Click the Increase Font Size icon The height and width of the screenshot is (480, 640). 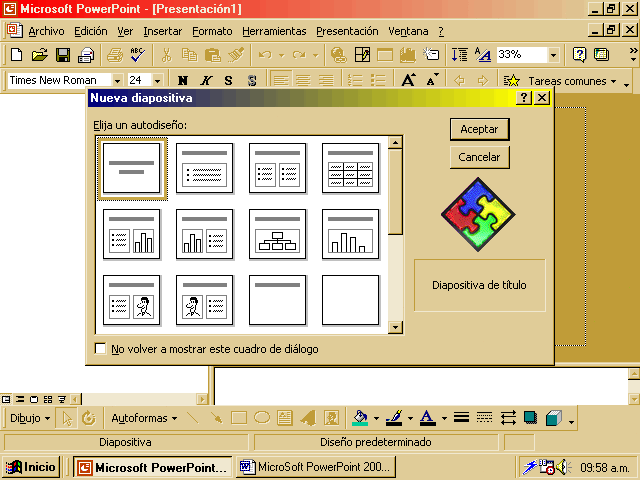coord(408,80)
